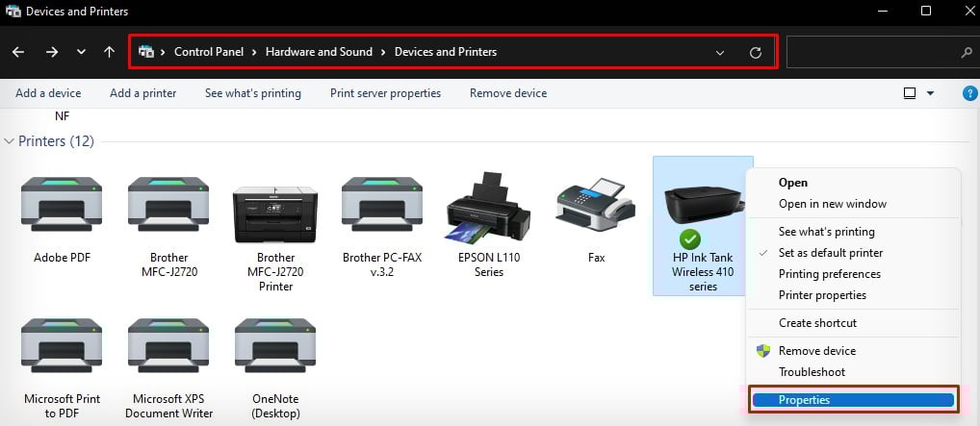
Task: Collapse the Printers (12) group
Action: (x=9, y=141)
